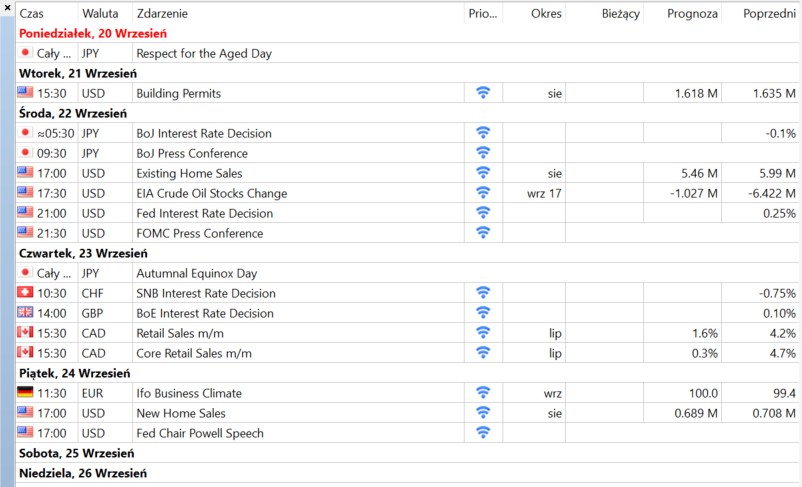
Task: Open the Retail Sales m/m event name
Action: (180, 334)
